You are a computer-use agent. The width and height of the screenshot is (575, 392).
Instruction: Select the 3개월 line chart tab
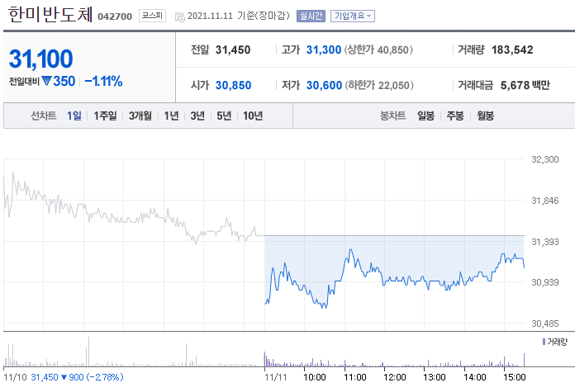point(140,116)
